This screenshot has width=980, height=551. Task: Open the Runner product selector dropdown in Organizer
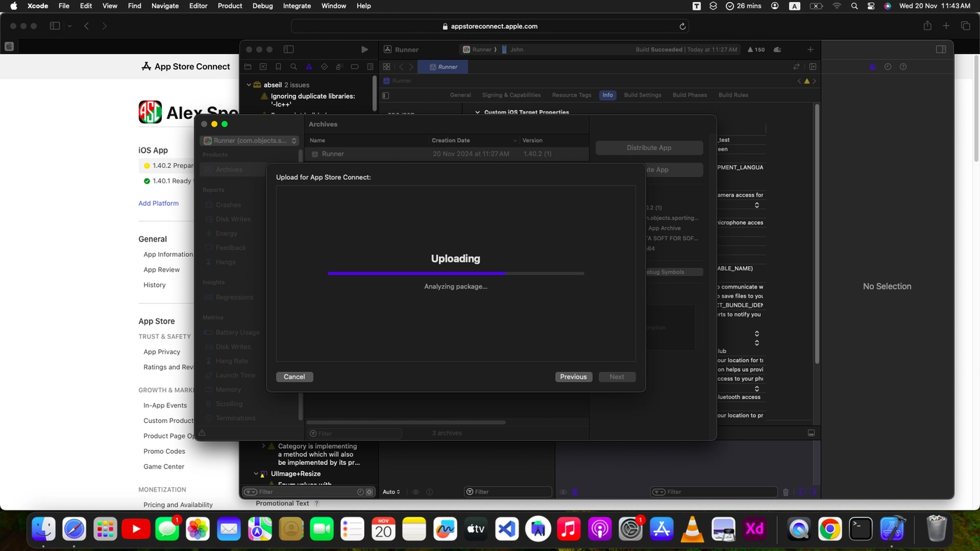tap(250, 141)
